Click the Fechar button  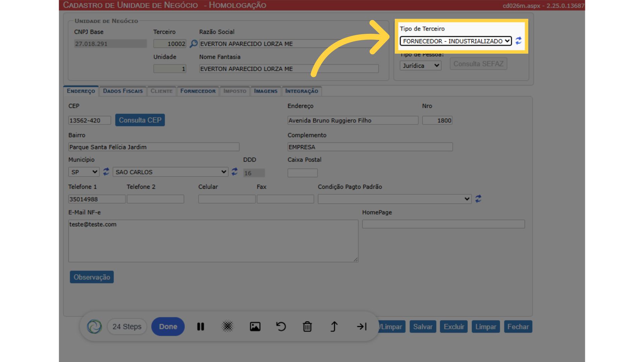point(518,327)
